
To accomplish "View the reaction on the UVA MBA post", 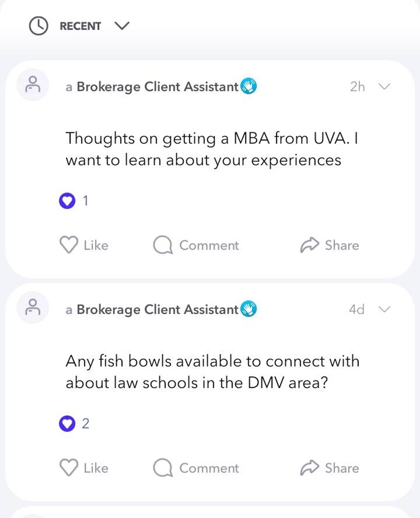I will (74, 201).
